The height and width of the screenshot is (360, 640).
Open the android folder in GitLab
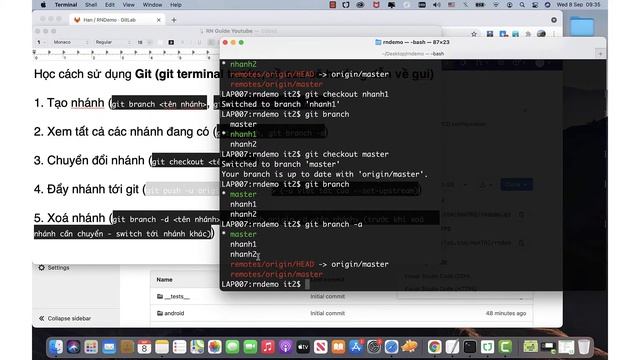coord(171,313)
